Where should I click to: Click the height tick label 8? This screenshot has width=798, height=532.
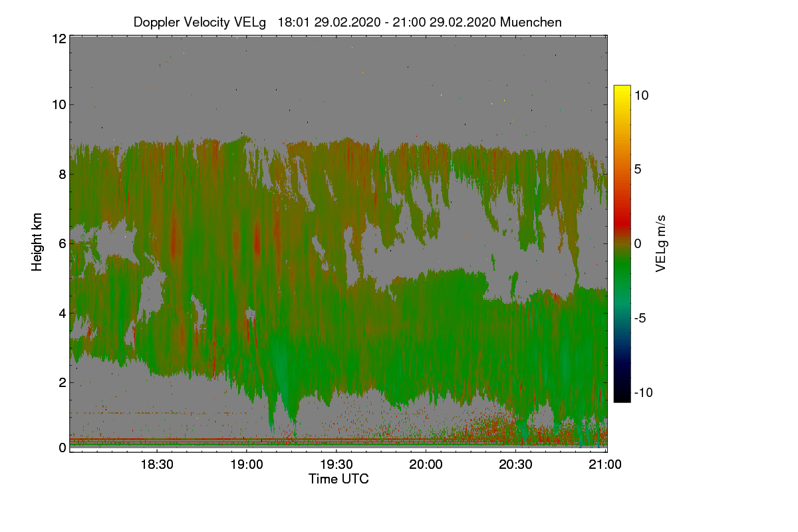tap(62, 174)
